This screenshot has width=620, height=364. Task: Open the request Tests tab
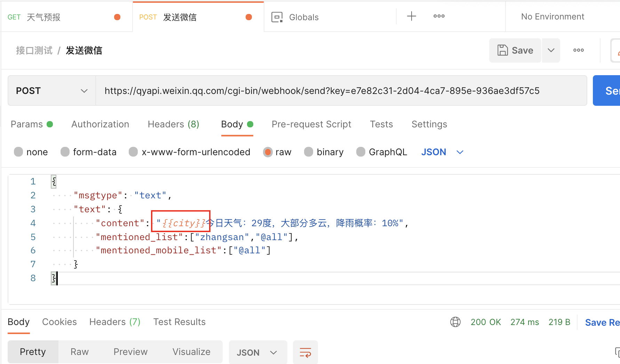(381, 124)
